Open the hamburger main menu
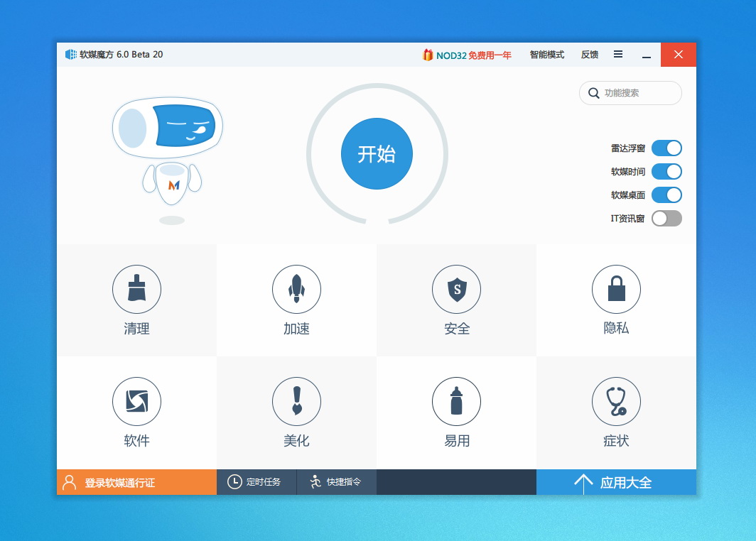The height and width of the screenshot is (541, 756). click(x=618, y=54)
